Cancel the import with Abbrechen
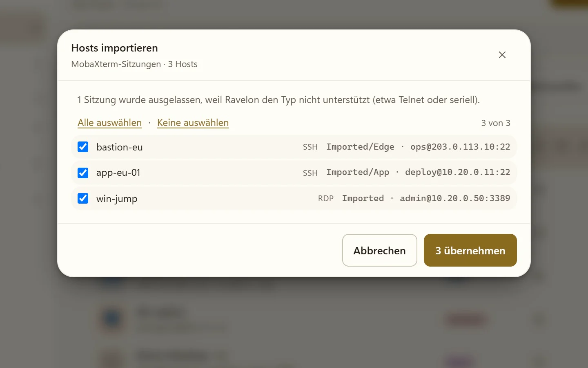The width and height of the screenshot is (588, 368). [x=379, y=250]
